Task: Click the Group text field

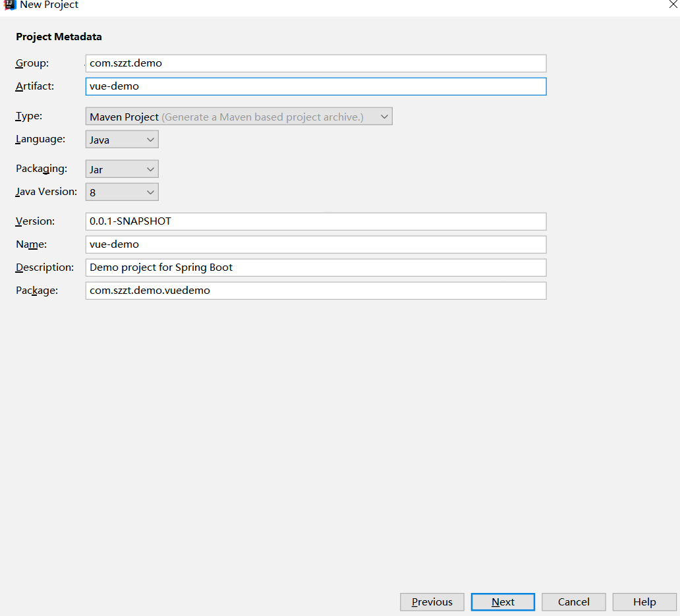Action: tap(316, 63)
